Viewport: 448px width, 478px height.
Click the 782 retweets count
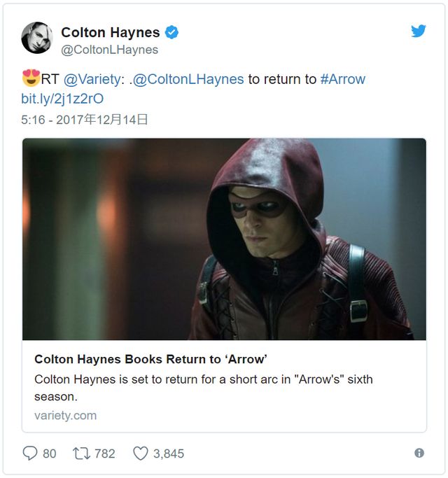coord(104,454)
